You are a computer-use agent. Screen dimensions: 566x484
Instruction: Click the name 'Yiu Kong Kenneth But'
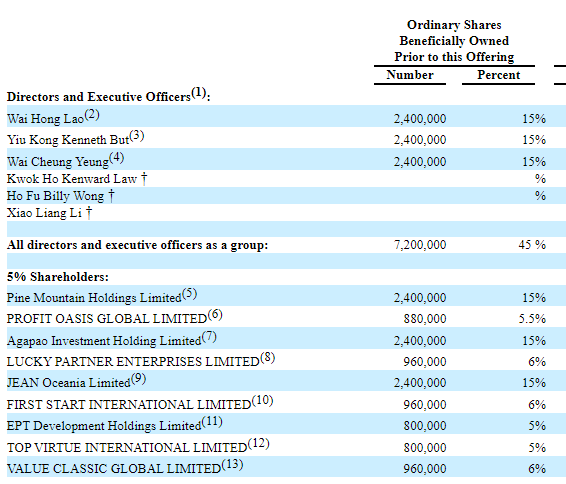(68, 140)
